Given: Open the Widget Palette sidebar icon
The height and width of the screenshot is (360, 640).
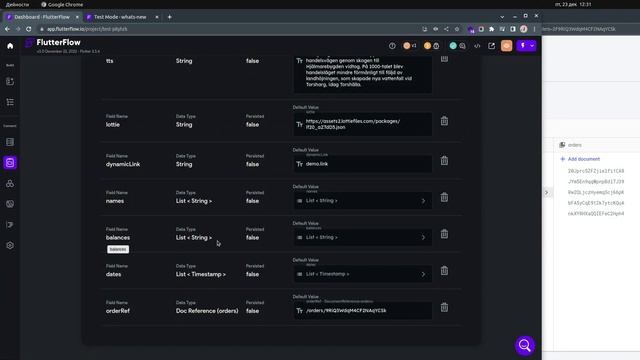Looking at the screenshot, I should coord(10,81).
